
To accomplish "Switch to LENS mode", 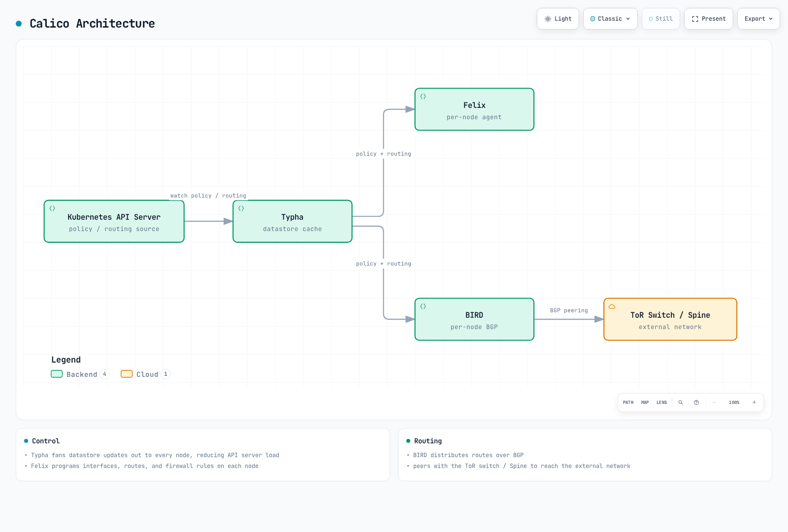I will (662, 402).
